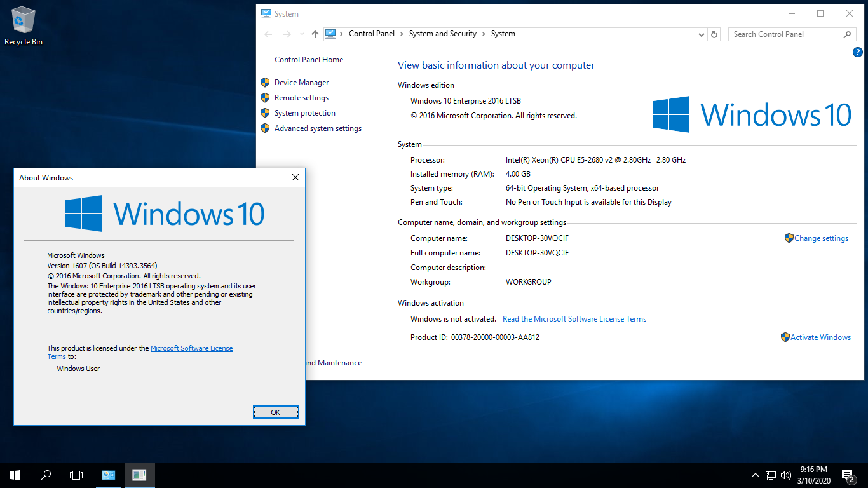This screenshot has height=488, width=868.
Task: Switch to System control panel taskbar button
Action: point(109,475)
